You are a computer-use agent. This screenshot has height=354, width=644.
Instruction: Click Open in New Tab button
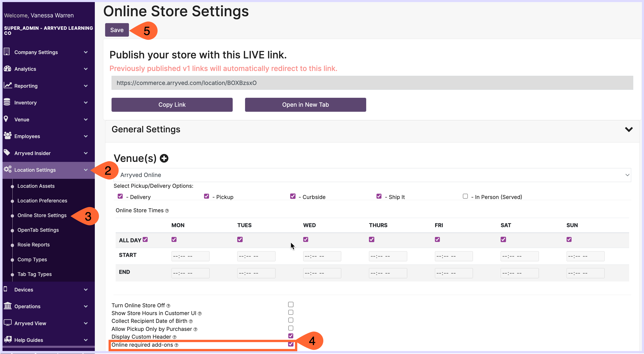(x=305, y=105)
